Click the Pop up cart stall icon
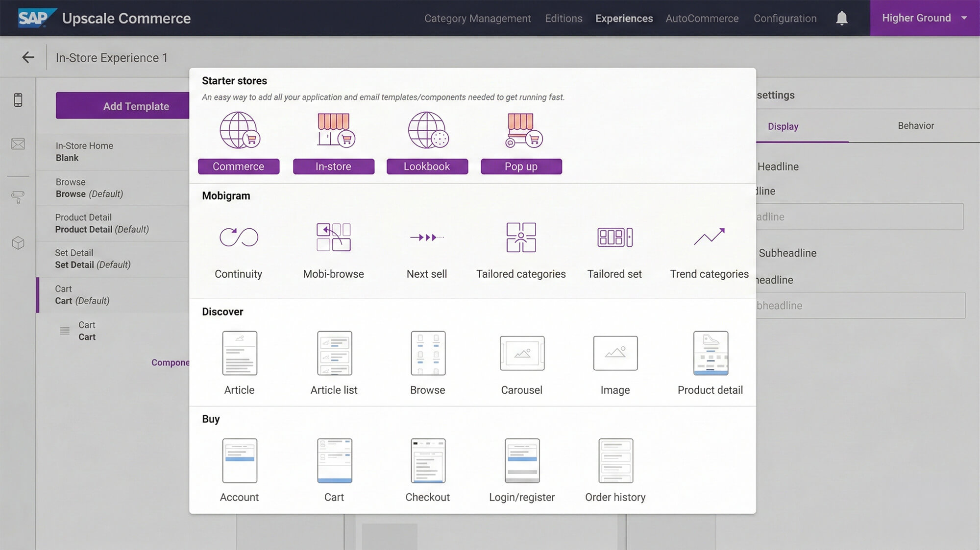 pos(523,130)
